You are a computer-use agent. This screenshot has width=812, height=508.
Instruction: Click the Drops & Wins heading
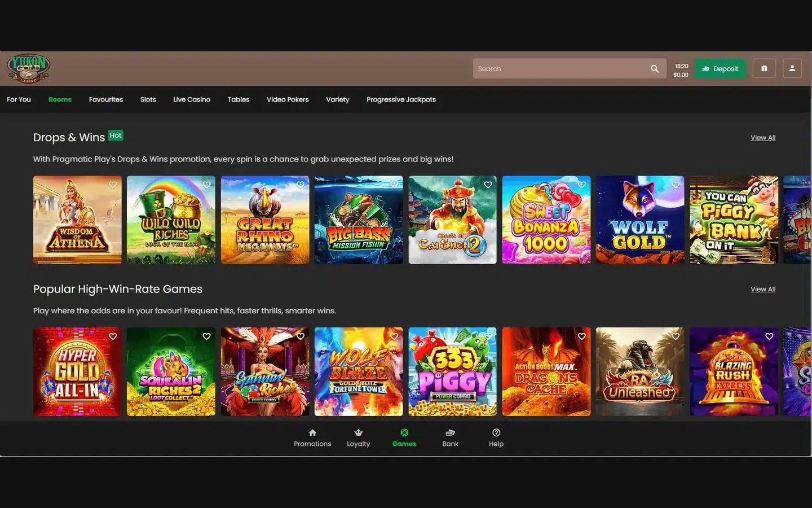69,137
